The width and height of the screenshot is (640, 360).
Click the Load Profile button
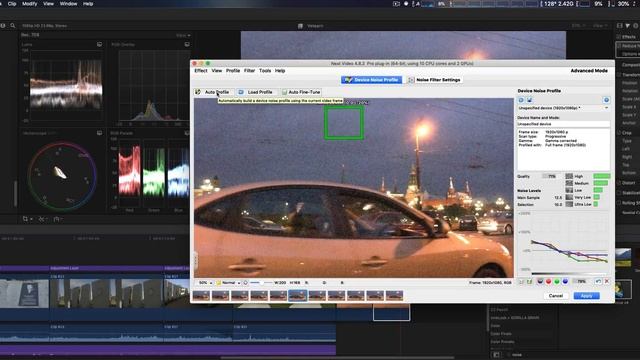tap(256, 92)
